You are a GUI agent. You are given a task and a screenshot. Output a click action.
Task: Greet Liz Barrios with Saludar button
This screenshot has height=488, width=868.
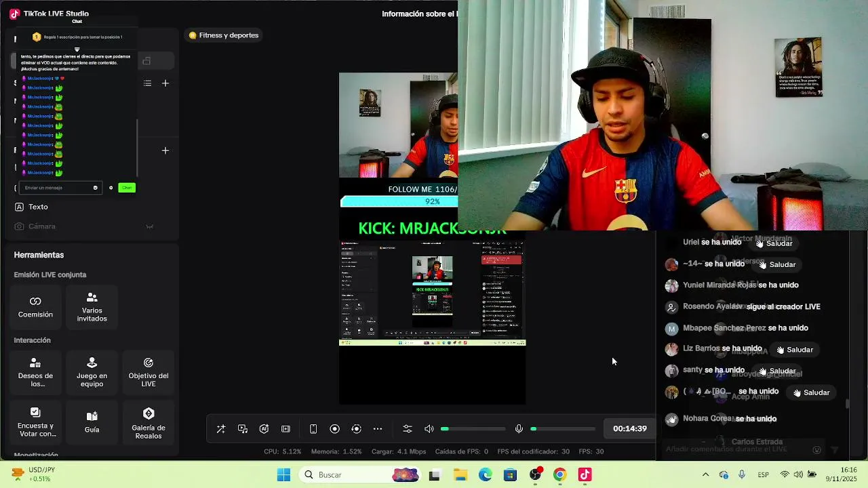[794, 350]
